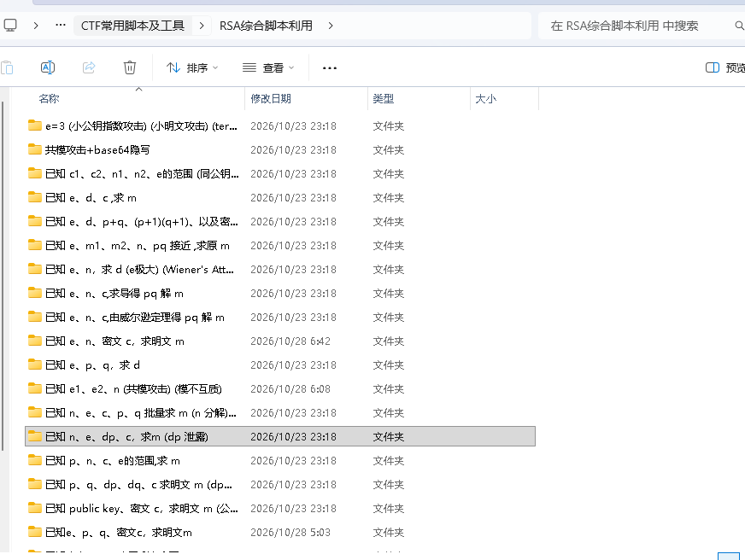Image resolution: width=745 pixels, height=560 pixels.
Task: Click folder icon of 已知 p、n、c、e的范围
Action: (x=35, y=460)
